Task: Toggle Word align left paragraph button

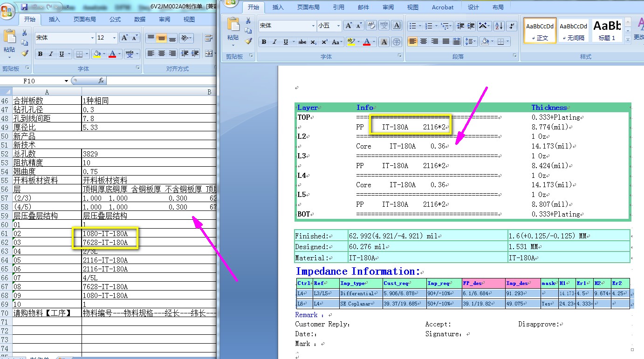Action: tap(412, 42)
